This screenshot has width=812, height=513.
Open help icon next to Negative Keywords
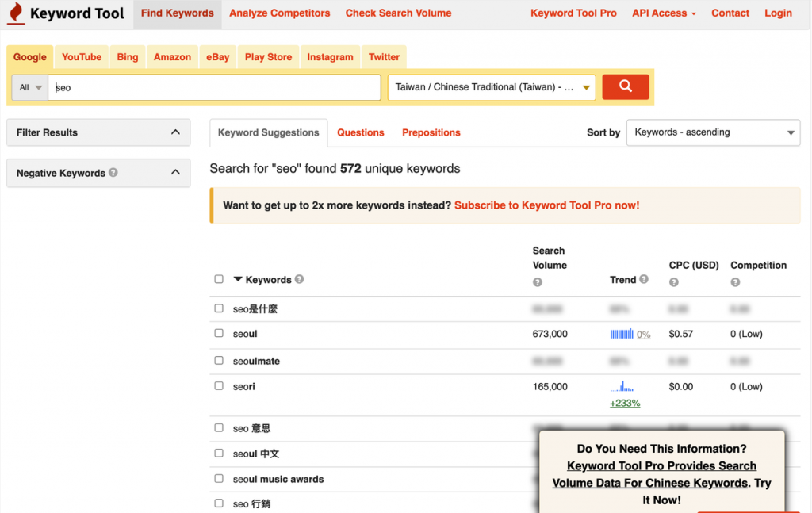tap(113, 172)
